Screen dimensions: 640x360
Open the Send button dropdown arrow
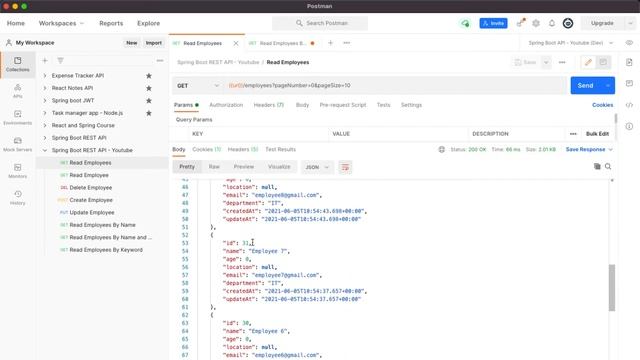point(607,86)
